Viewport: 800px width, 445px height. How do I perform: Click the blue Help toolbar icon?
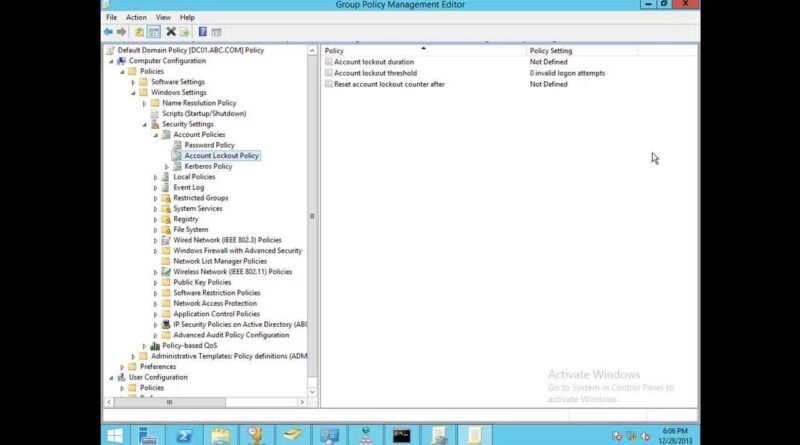[x=203, y=32]
